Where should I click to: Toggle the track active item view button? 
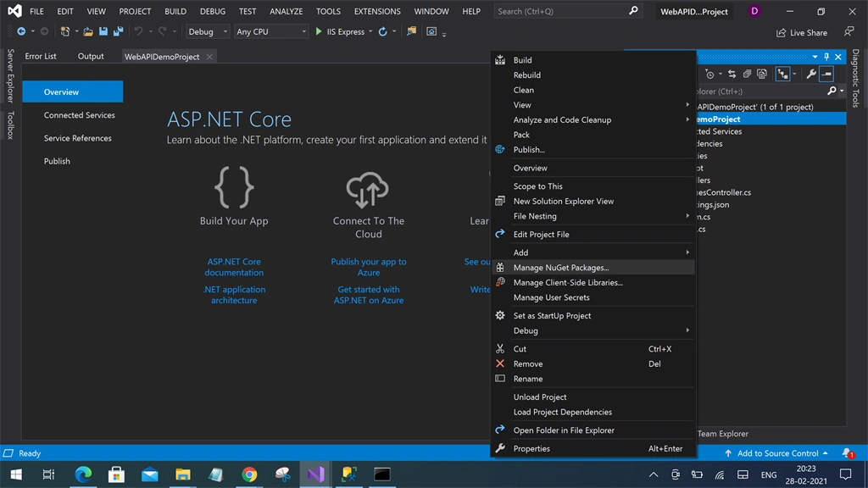pos(782,74)
